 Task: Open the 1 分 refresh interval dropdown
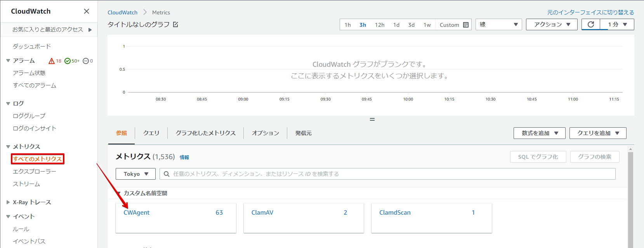coord(617,24)
